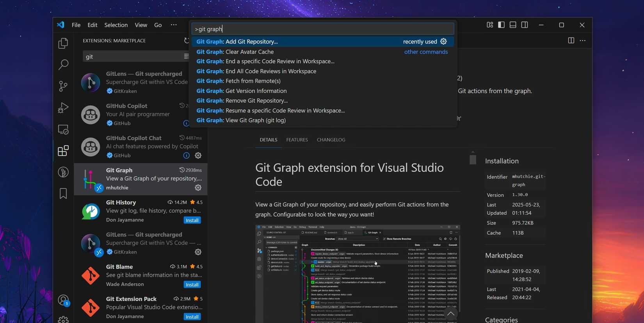Image resolution: width=644 pixels, height=323 pixels.
Task: Choose End a specific Code Review command
Action: pos(322,61)
